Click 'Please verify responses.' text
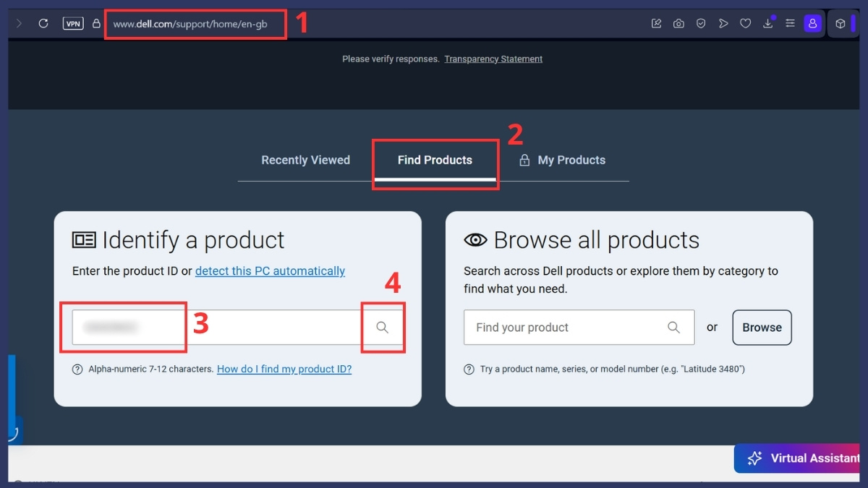The width and height of the screenshot is (868, 488). click(391, 59)
